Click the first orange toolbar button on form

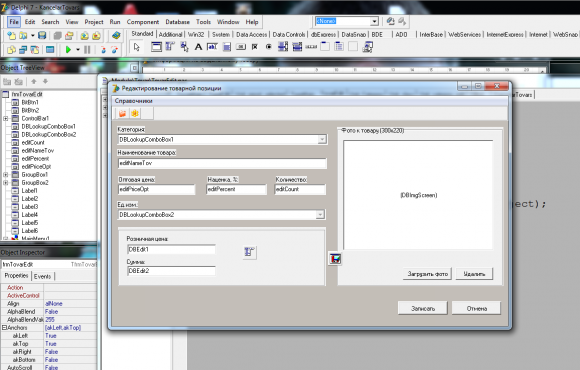tap(122, 113)
